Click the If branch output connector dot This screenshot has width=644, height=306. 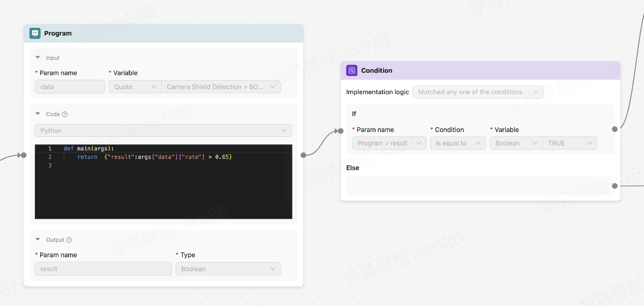coord(615,129)
